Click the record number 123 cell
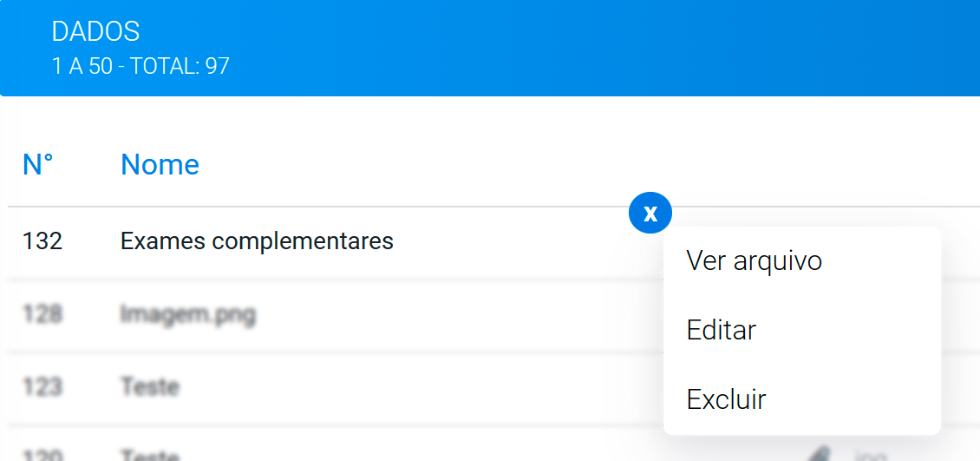Image resolution: width=980 pixels, height=461 pixels. (x=42, y=387)
